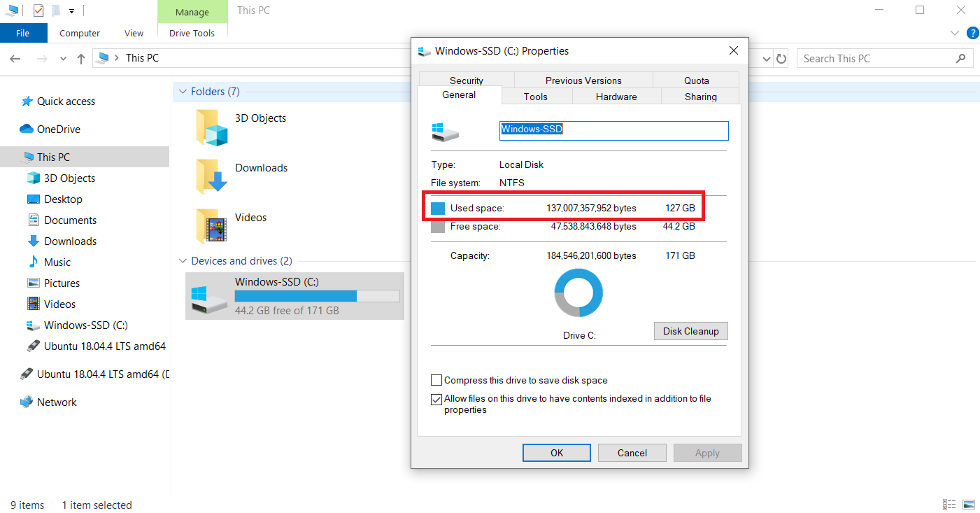Viewport: 980px width, 513px height.
Task: Expand the address bar path chevron
Action: (x=117, y=58)
